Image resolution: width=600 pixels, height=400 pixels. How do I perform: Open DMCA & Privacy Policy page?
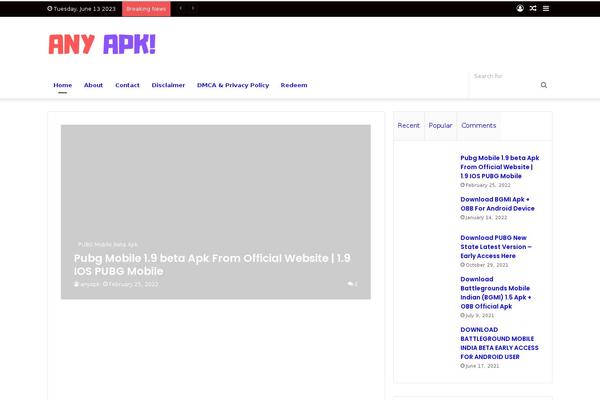[233, 85]
